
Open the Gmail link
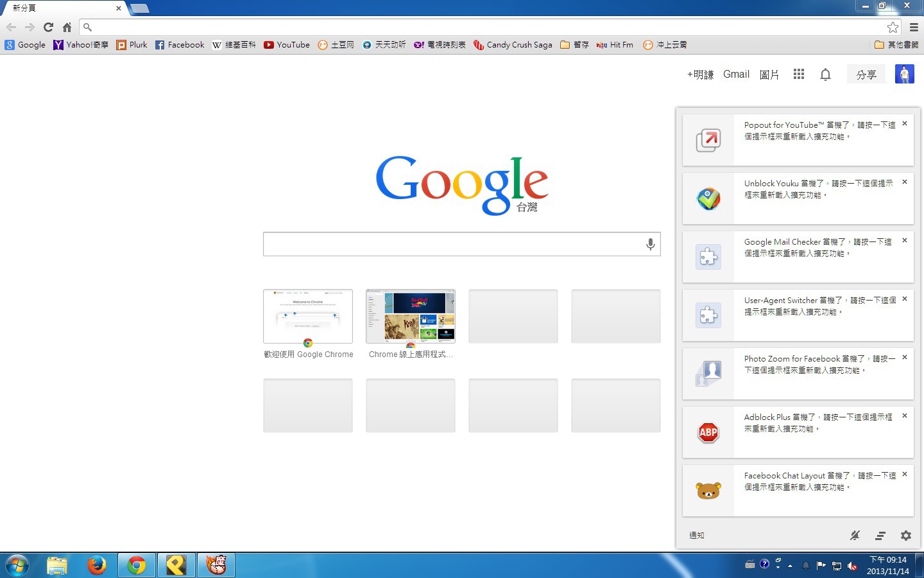(736, 74)
